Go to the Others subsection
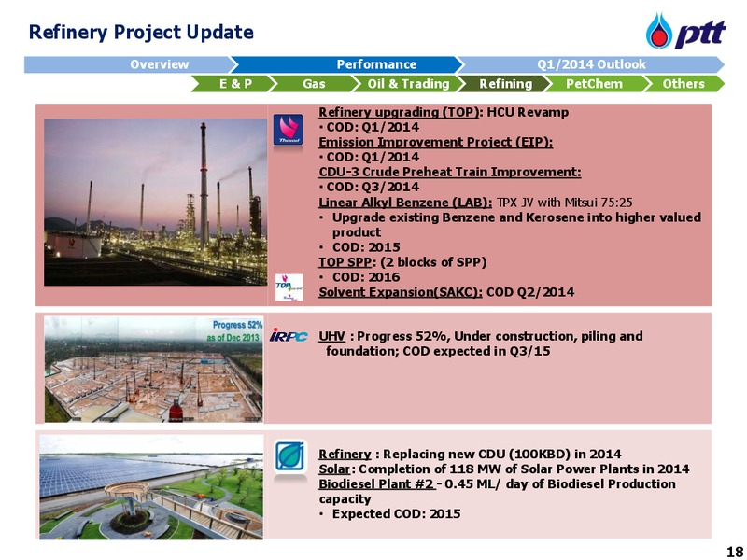 pyautogui.click(x=684, y=84)
